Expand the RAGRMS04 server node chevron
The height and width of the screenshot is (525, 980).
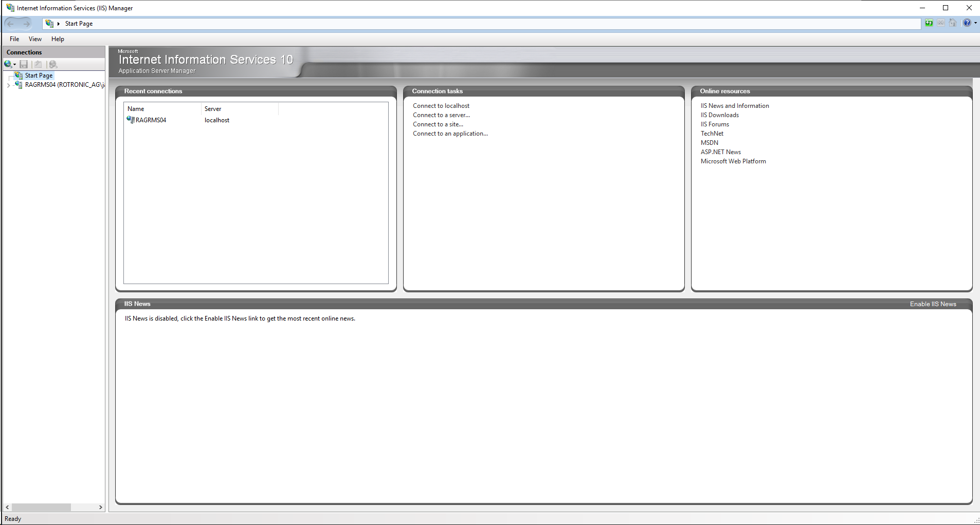(x=8, y=85)
